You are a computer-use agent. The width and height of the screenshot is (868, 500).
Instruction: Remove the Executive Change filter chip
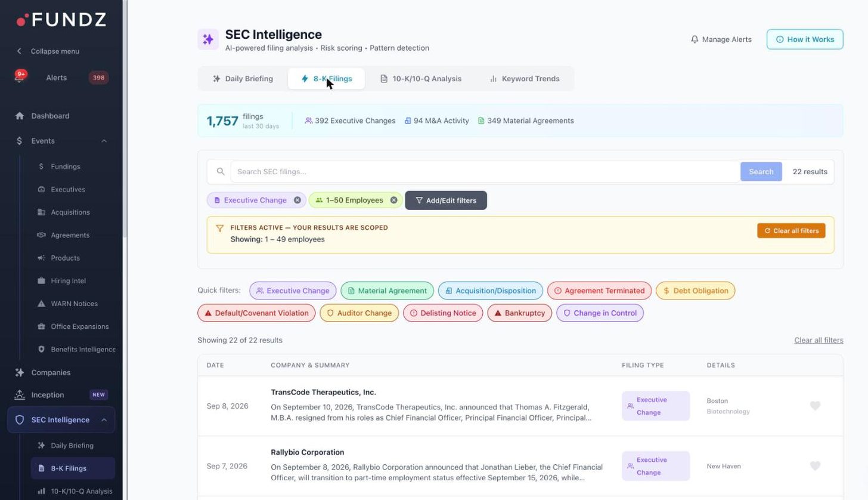pyautogui.click(x=297, y=200)
